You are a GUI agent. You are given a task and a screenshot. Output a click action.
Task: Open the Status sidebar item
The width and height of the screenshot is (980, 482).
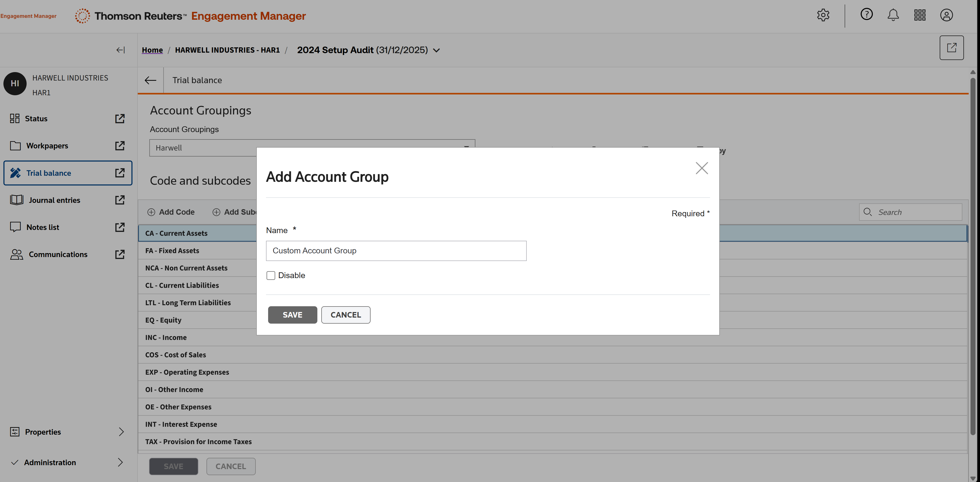point(36,119)
